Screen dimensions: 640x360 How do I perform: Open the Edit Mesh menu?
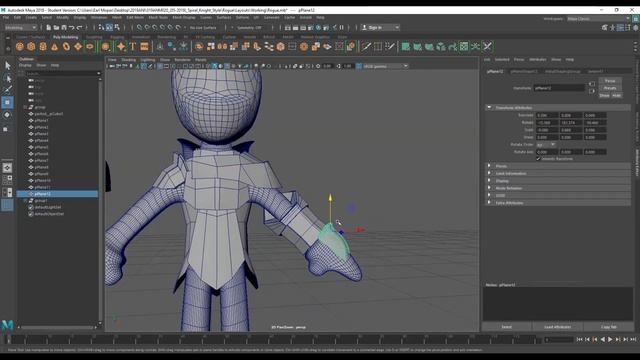pos(135,18)
